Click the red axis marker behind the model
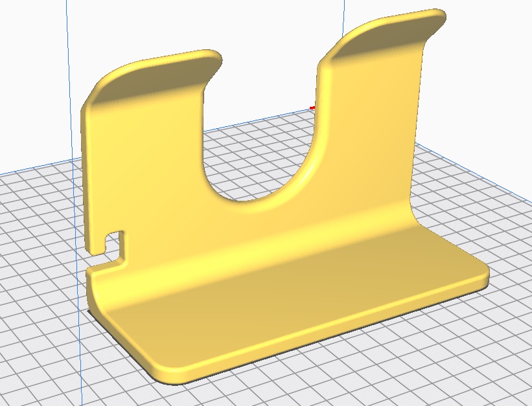 (x=312, y=107)
